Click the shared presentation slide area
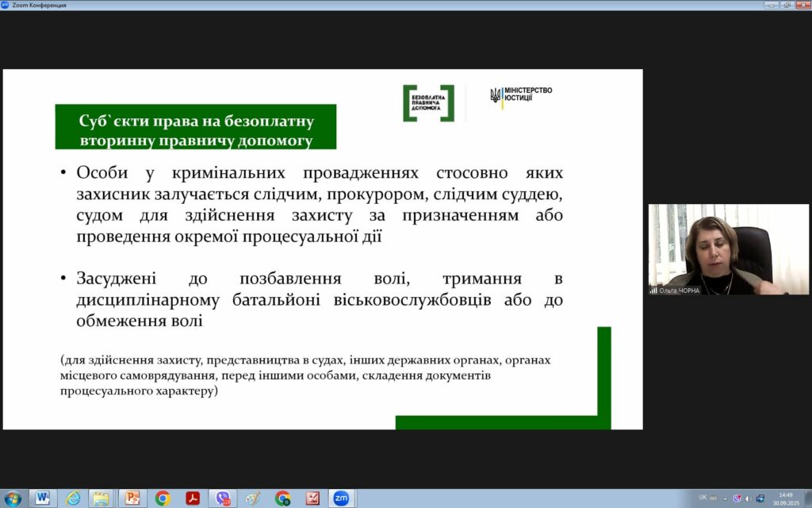 click(x=323, y=249)
